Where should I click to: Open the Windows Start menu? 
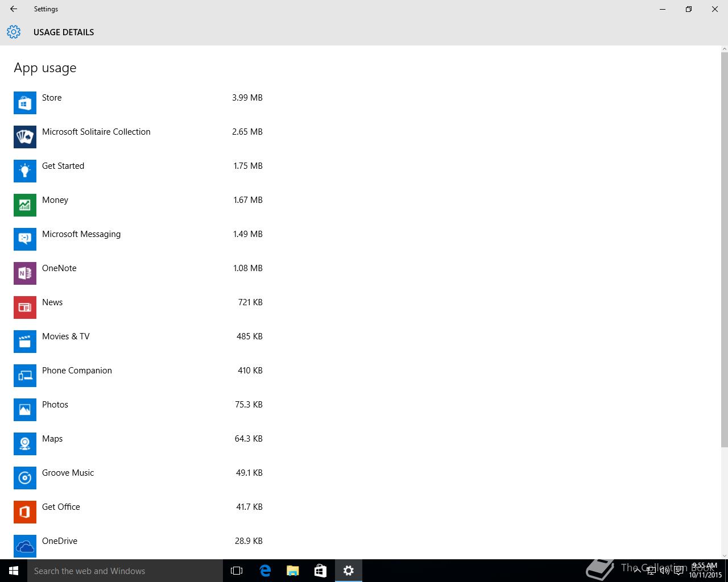pos(14,571)
